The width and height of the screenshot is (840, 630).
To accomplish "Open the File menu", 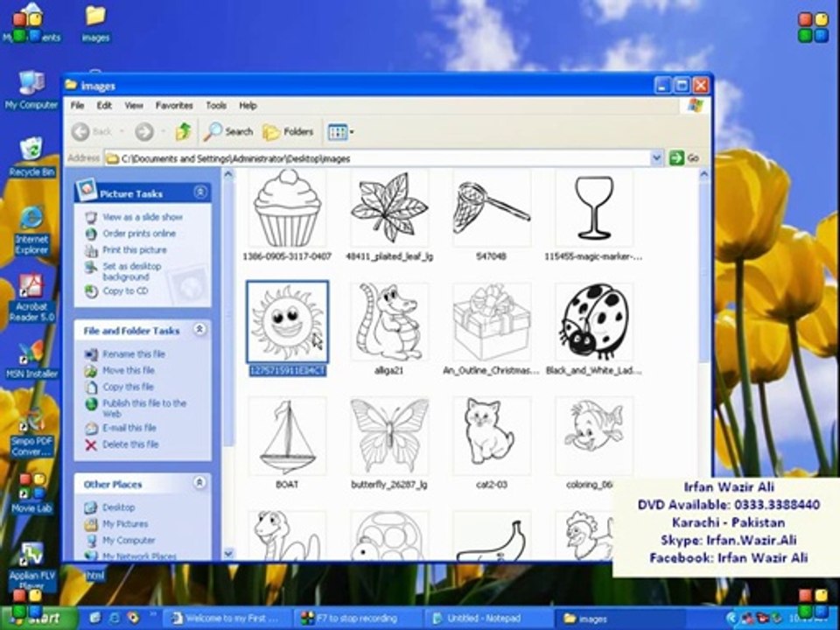I will [x=77, y=106].
